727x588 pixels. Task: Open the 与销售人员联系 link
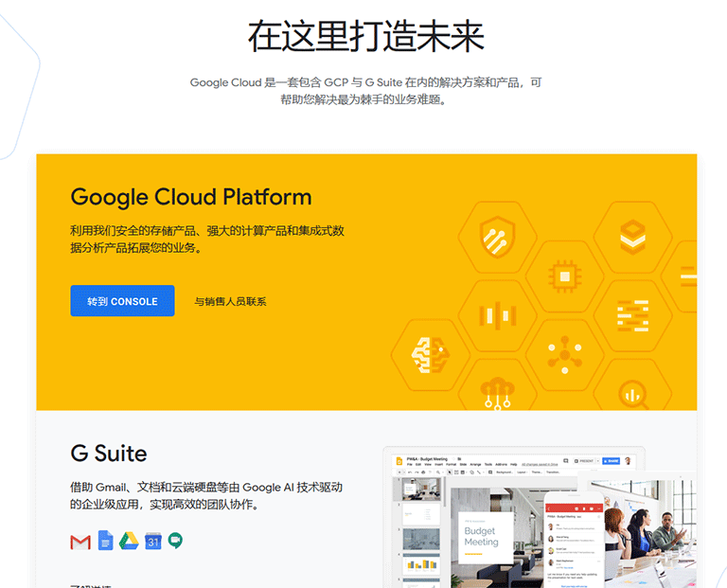tap(230, 302)
